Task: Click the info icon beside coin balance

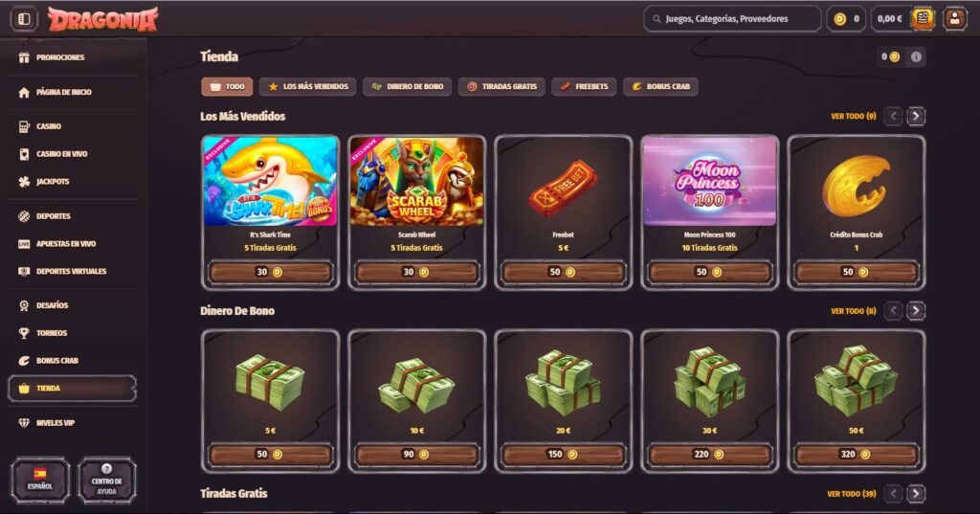Action: tap(916, 56)
